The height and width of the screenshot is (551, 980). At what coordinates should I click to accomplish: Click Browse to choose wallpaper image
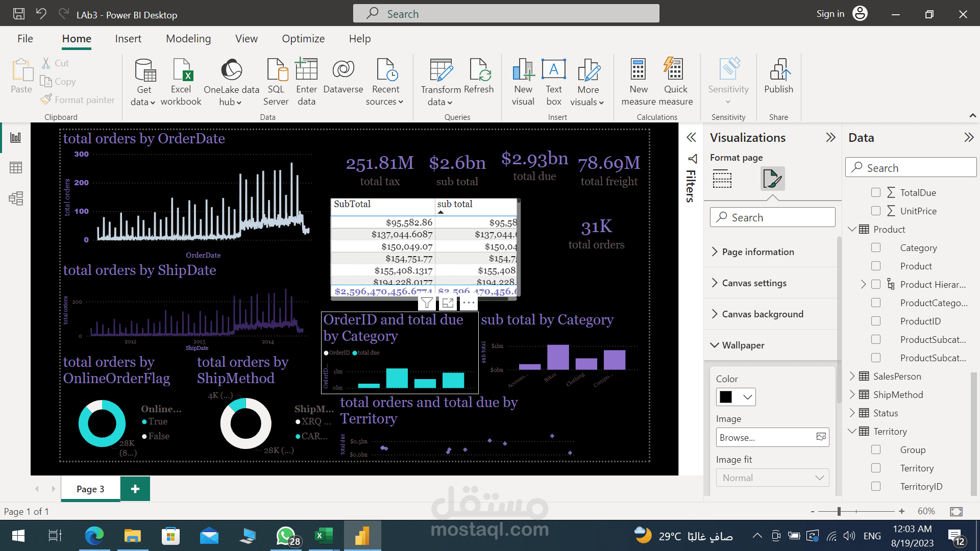(772, 437)
